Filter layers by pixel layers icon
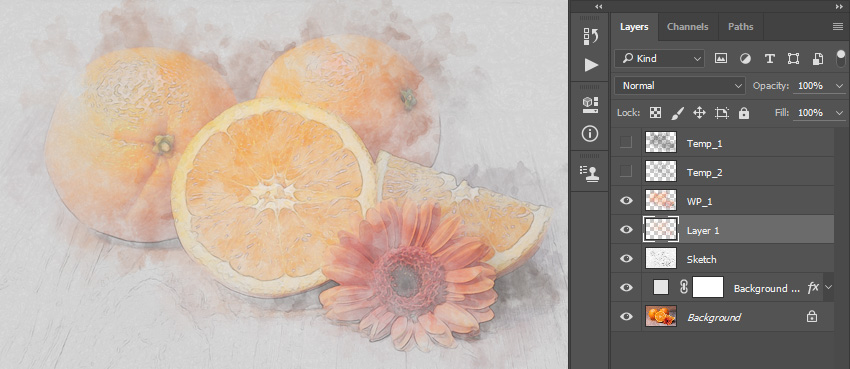This screenshot has width=850, height=369. pyautogui.click(x=720, y=59)
